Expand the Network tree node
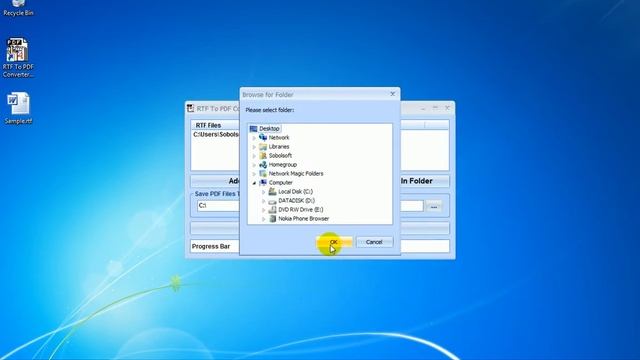This screenshot has height=360, width=640. tap(254, 138)
